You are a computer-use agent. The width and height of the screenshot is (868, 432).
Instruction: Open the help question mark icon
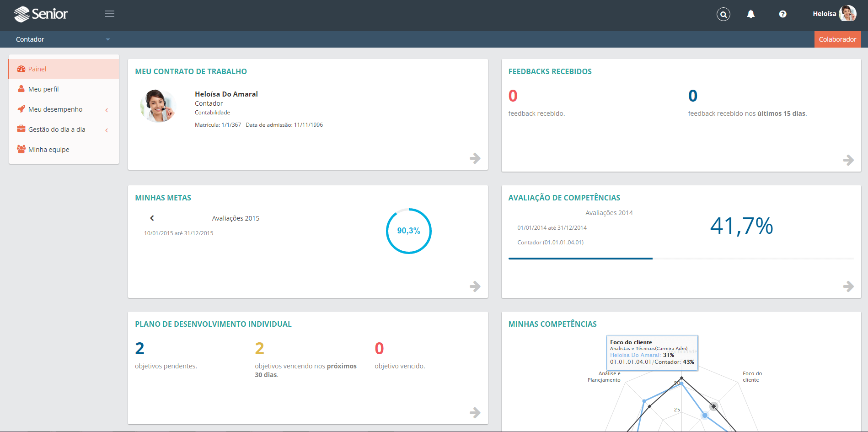[x=783, y=14]
